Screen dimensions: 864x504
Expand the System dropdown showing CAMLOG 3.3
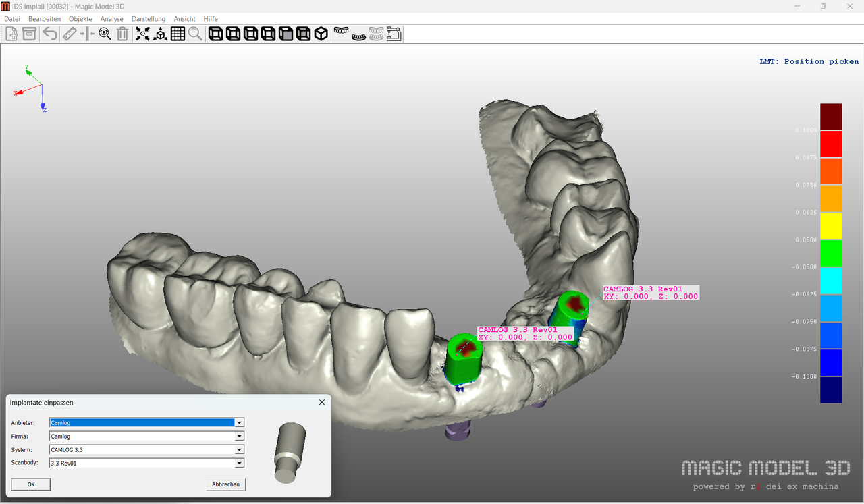pos(239,450)
